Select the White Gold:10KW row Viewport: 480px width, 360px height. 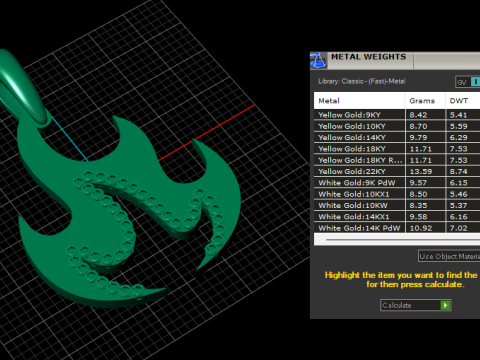pos(397,206)
